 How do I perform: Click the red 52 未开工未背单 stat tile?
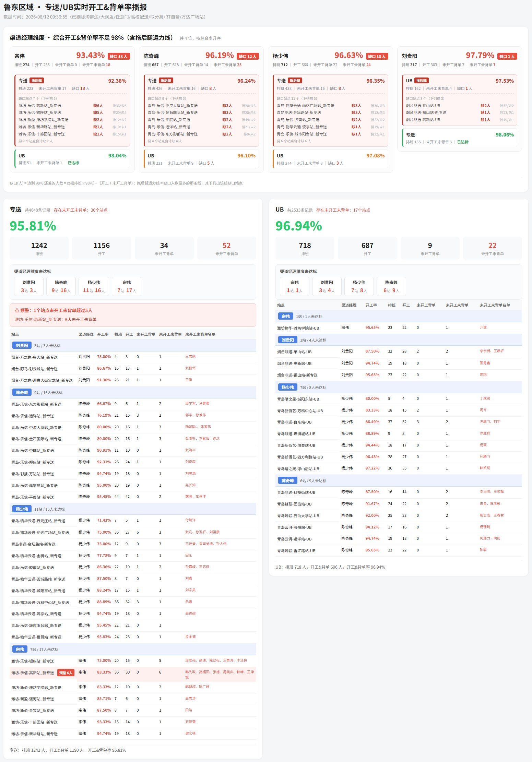[226, 248]
